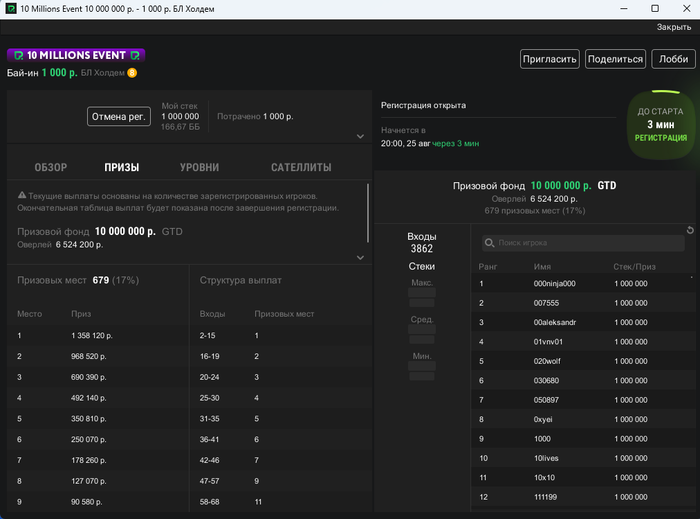Switch to the ОБЗОР tab

pyautogui.click(x=51, y=167)
